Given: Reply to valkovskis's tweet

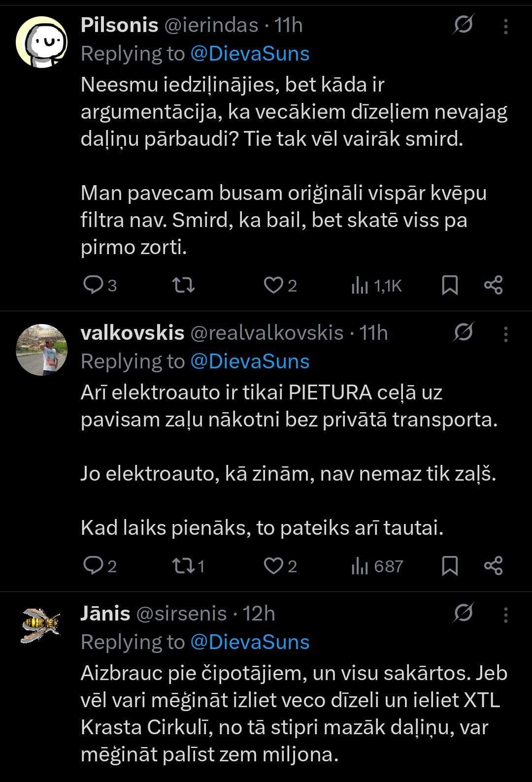Looking at the screenshot, I should (92, 566).
